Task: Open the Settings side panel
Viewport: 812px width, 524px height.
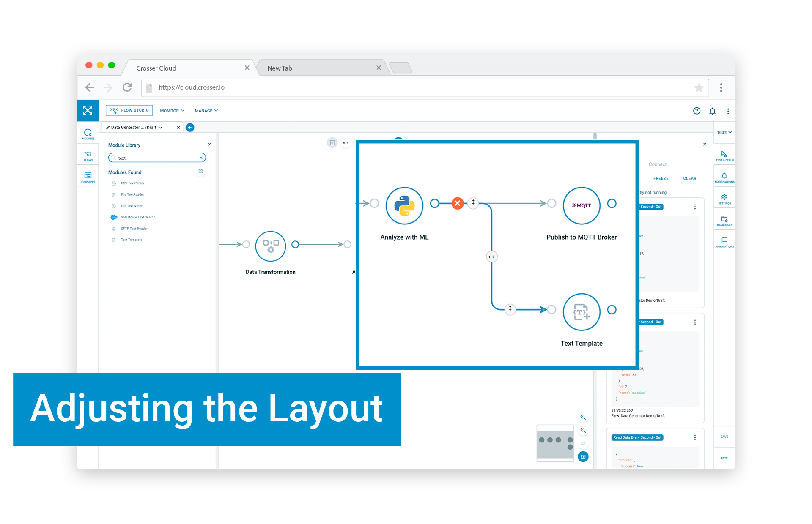Action: [724, 199]
